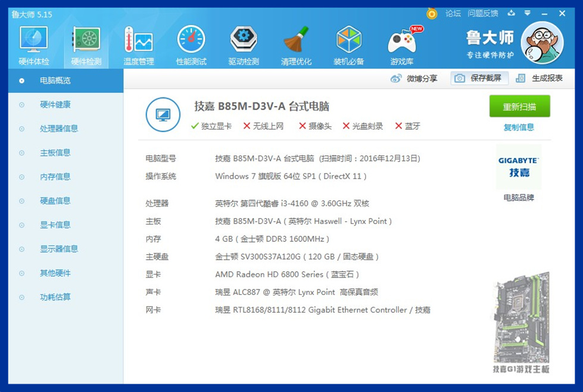The height and width of the screenshot is (392, 583).
Task: Select 硬件检测 hardware detection icon
Action: [x=86, y=39]
